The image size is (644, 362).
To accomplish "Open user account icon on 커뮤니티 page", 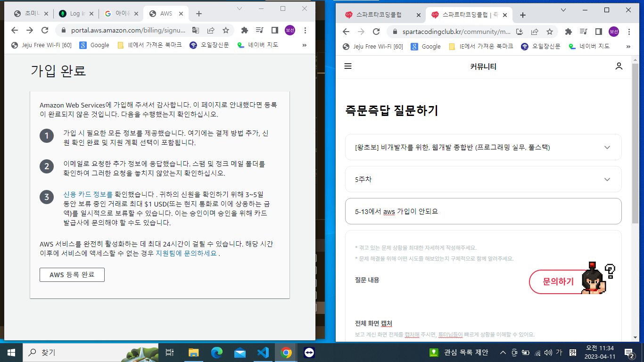I will [x=619, y=66].
